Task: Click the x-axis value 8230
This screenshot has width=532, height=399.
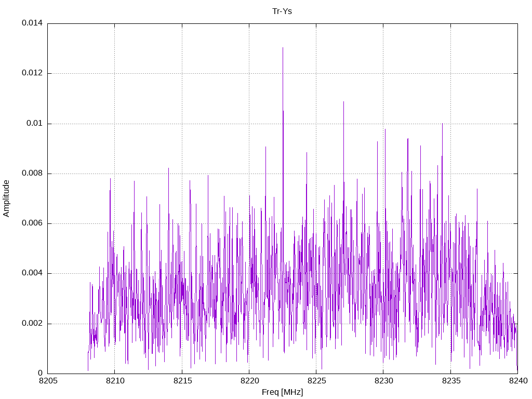Action: coord(384,381)
